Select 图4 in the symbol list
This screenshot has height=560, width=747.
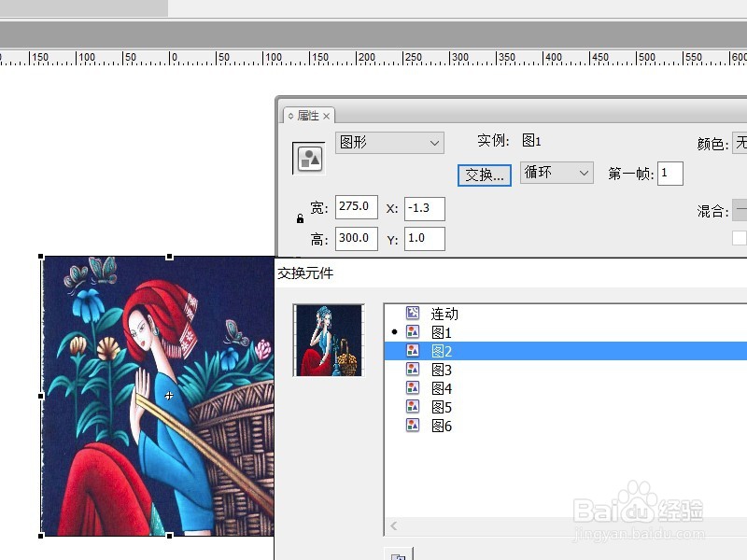click(441, 388)
